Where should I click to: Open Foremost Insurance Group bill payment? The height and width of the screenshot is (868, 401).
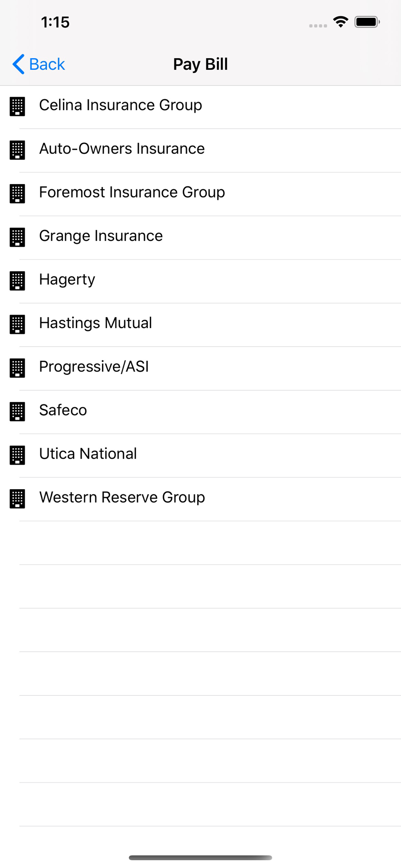[200, 194]
